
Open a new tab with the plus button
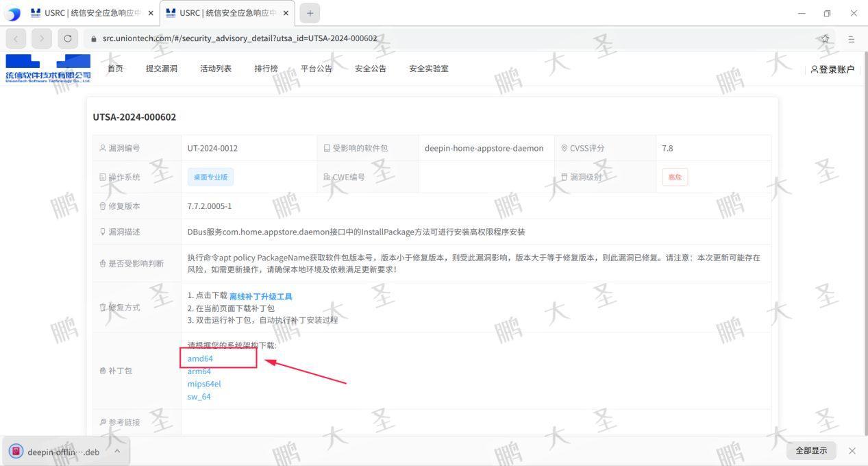coord(310,13)
